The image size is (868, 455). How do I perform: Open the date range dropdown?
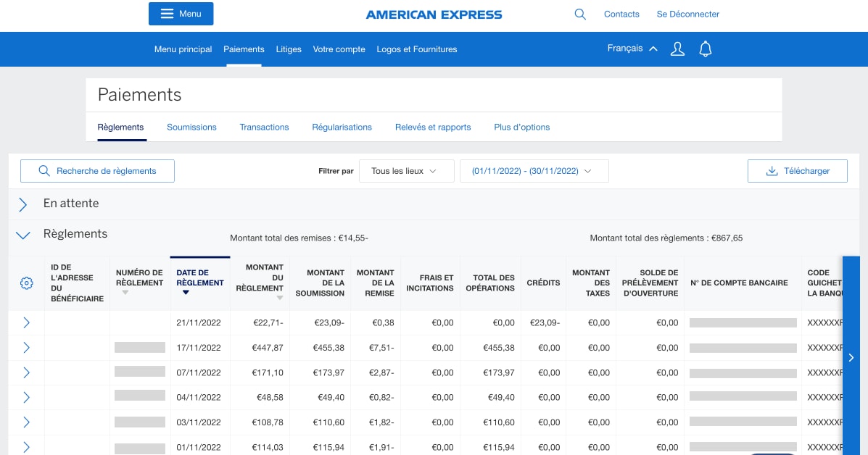[534, 171]
